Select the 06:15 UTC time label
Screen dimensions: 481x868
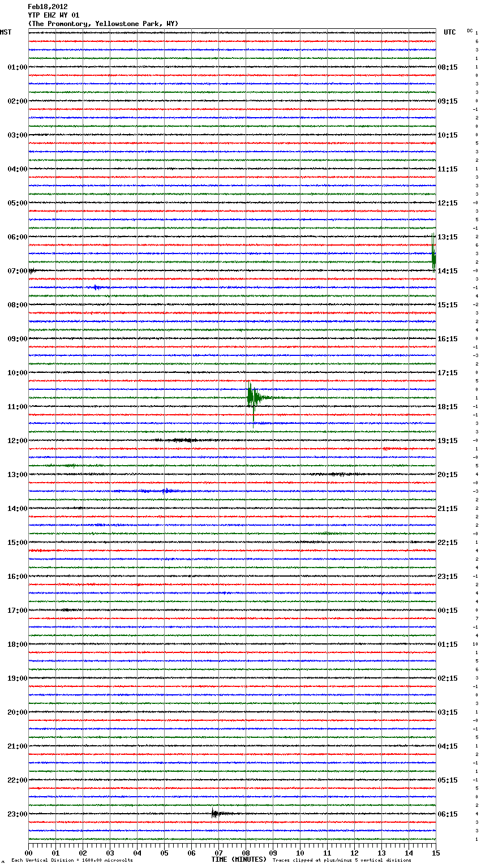pos(448,814)
